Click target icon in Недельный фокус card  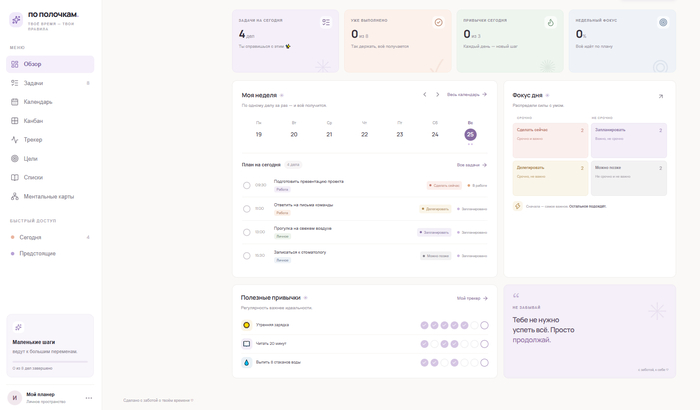663,22
